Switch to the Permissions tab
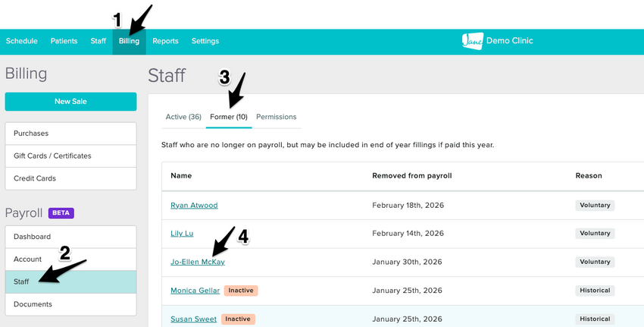The height and width of the screenshot is (327, 644). pos(277,117)
